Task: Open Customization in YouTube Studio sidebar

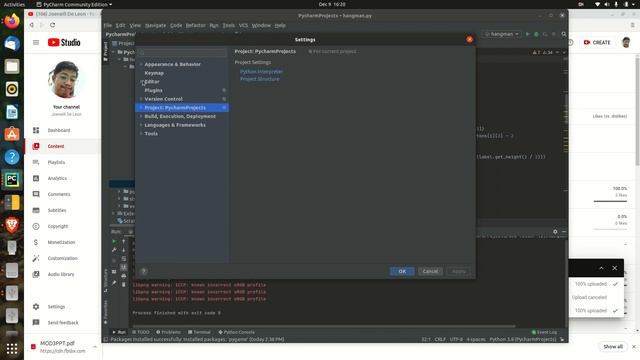Action: pyautogui.click(x=63, y=258)
